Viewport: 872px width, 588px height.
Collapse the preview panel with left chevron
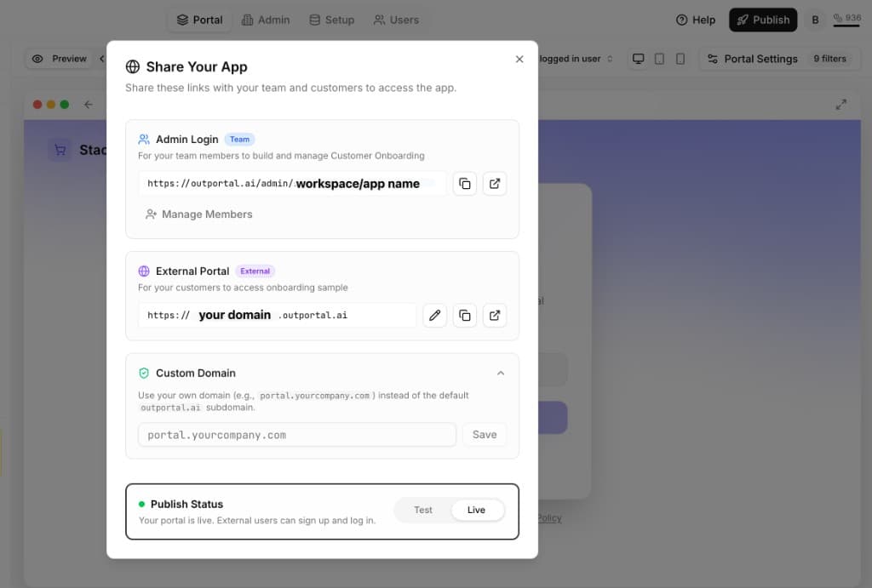pyautogui.click(x=104, y=58)
